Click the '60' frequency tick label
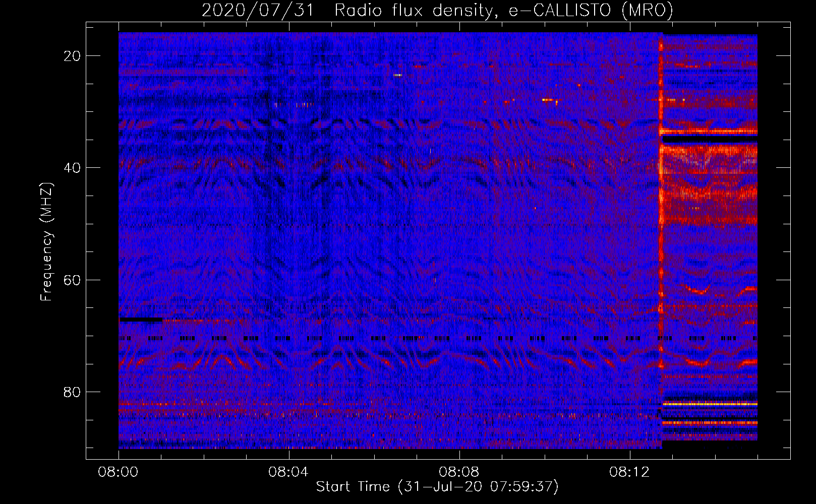This screenshot has height=504, width=816. click(73, 280)
